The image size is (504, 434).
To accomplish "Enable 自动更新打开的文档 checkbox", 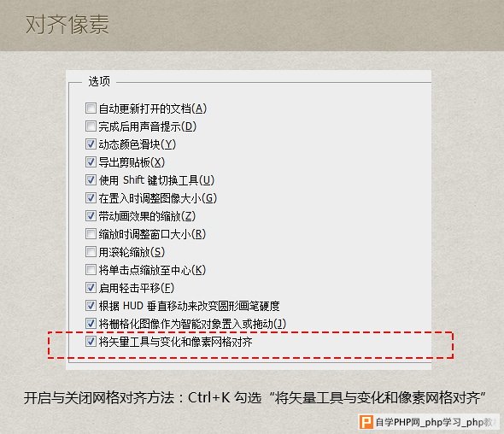I will click(91, 108).
